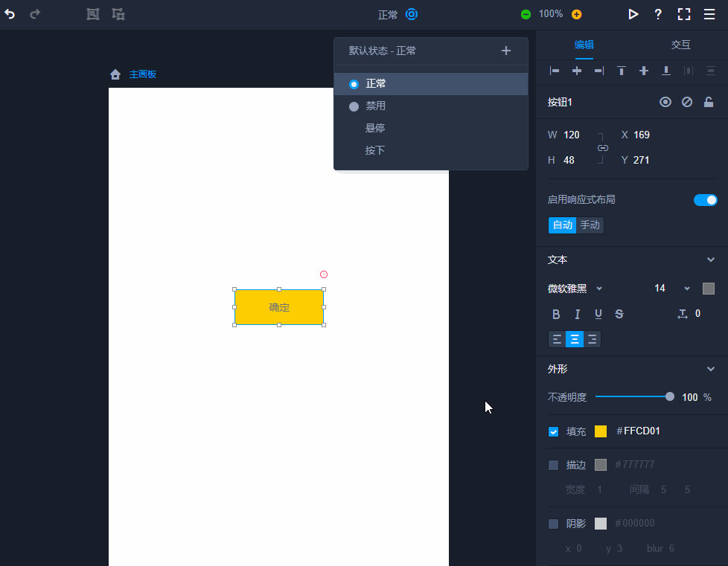Enable the 描边 stroke checkbox
The width and height of the screenshot is (728, 566).
tap(553, 465)
